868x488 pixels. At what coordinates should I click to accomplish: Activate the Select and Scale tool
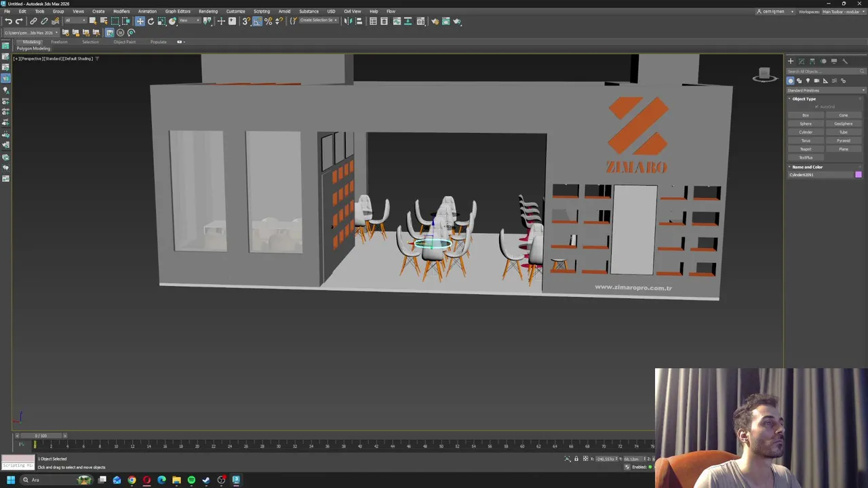pyautogui.click(x=161, y=21)
